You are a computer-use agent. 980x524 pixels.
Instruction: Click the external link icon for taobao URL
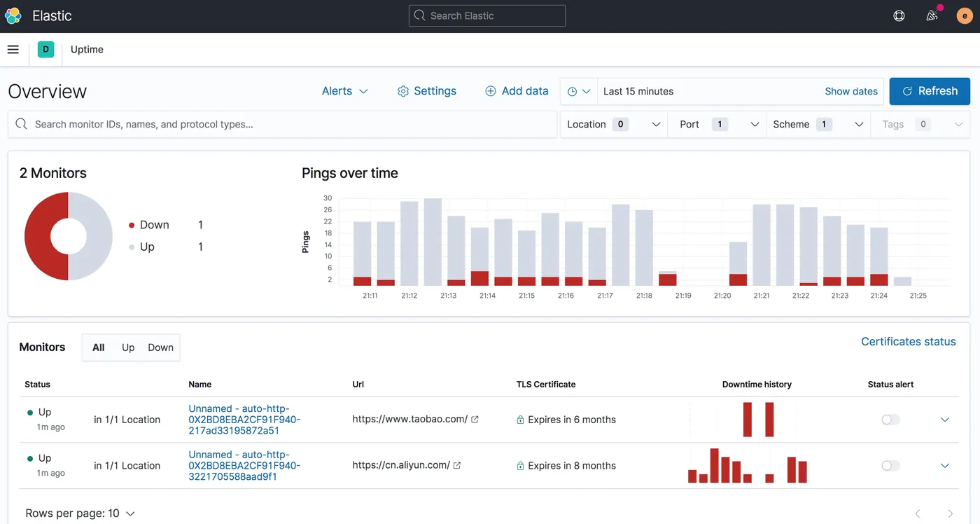475,420
